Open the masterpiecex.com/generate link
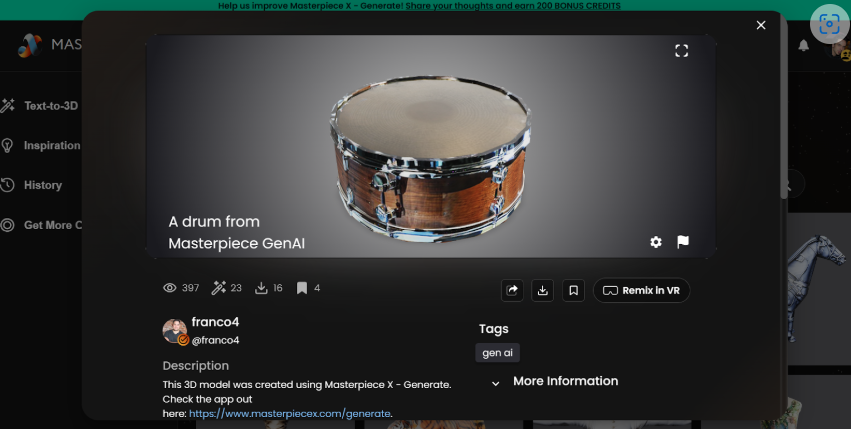The width and height of the screenshot is (851, 429). tap(290, 414)
